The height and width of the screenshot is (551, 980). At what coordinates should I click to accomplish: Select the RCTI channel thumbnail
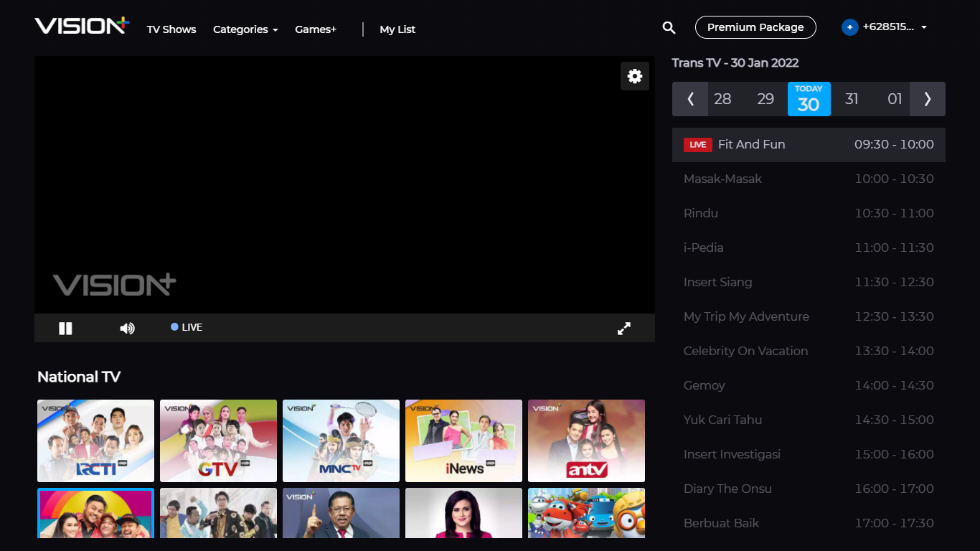(x=95, y=441)
